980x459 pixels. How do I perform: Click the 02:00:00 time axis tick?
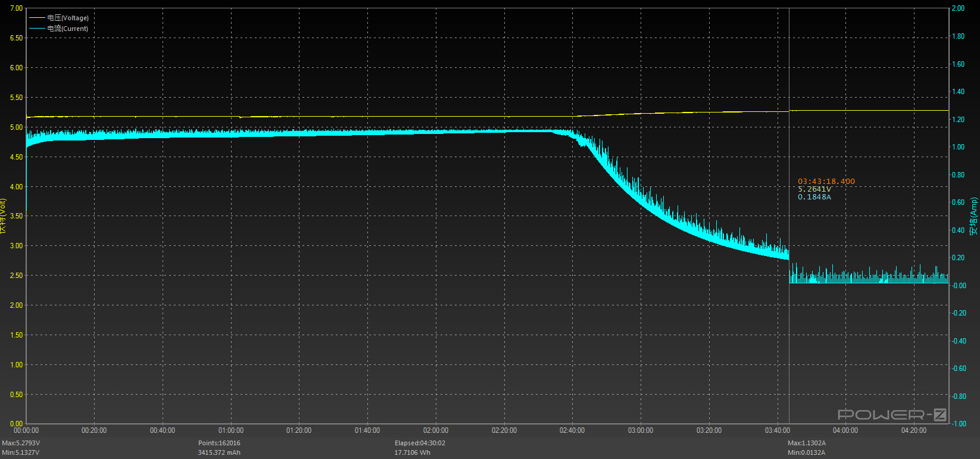click(x=436, y=430)
